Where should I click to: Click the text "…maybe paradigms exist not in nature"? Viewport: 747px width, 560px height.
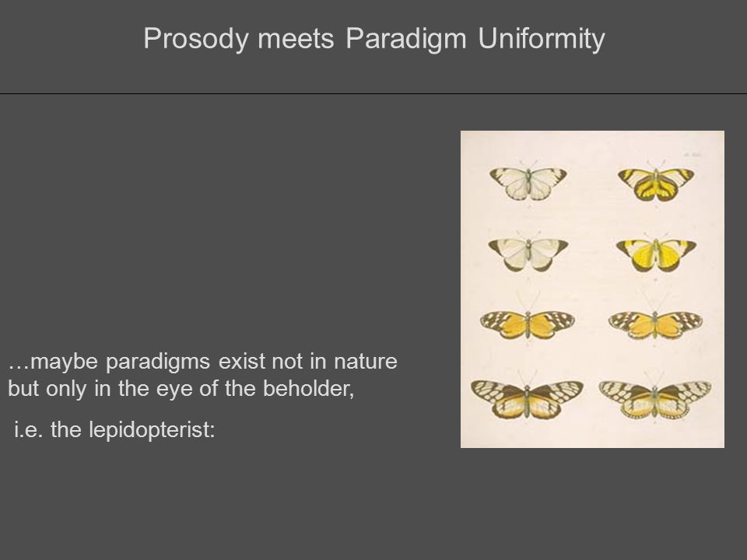(202, 362)
